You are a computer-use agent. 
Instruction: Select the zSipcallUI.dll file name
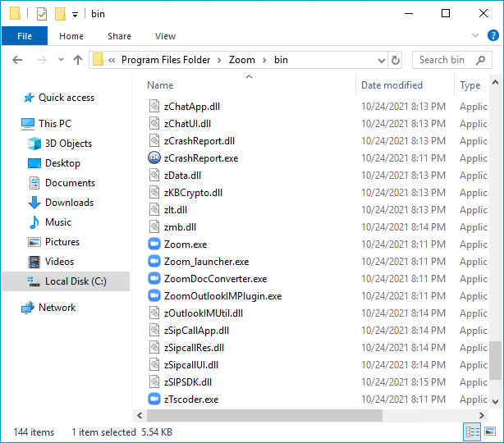coord(191,365)
